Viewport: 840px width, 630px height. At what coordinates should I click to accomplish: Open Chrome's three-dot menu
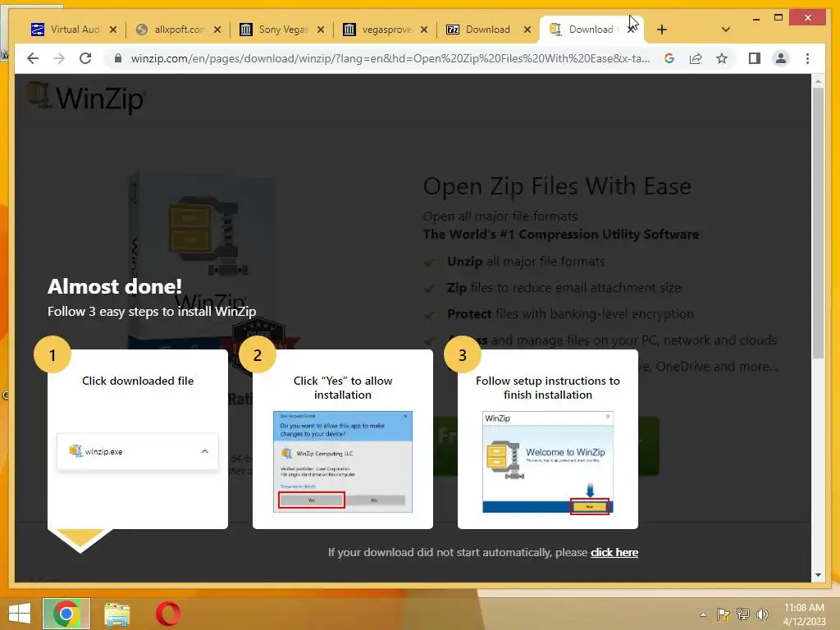pos(807,58)
